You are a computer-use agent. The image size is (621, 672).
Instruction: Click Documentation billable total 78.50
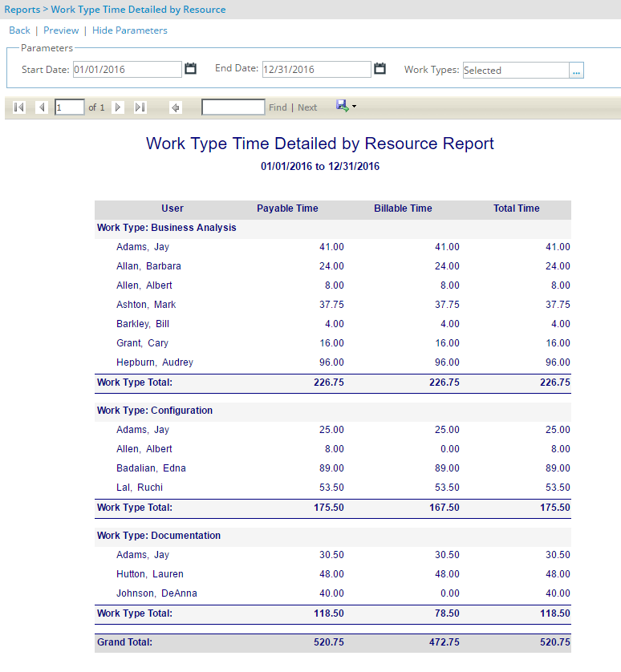pos(447,613)
